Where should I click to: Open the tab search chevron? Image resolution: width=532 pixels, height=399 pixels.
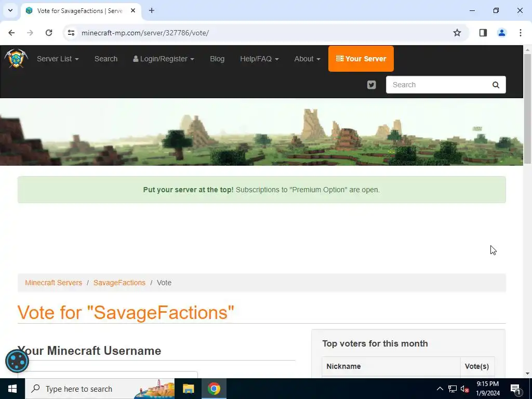click(x=10, y=10)
